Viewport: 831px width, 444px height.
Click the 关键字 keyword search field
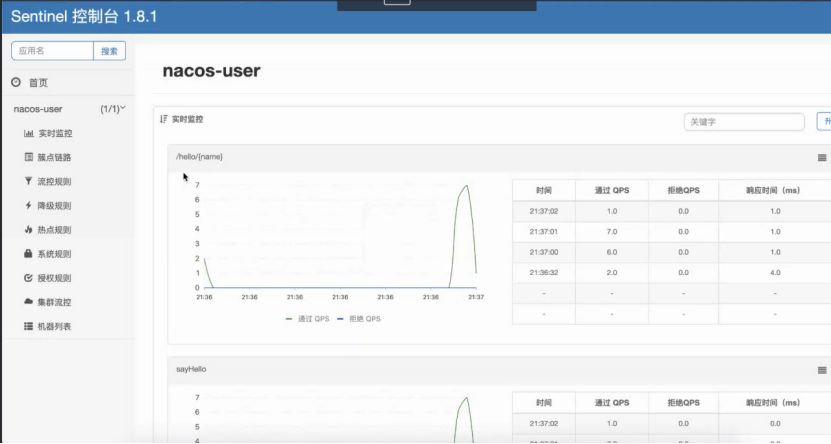tap(744, 122)
